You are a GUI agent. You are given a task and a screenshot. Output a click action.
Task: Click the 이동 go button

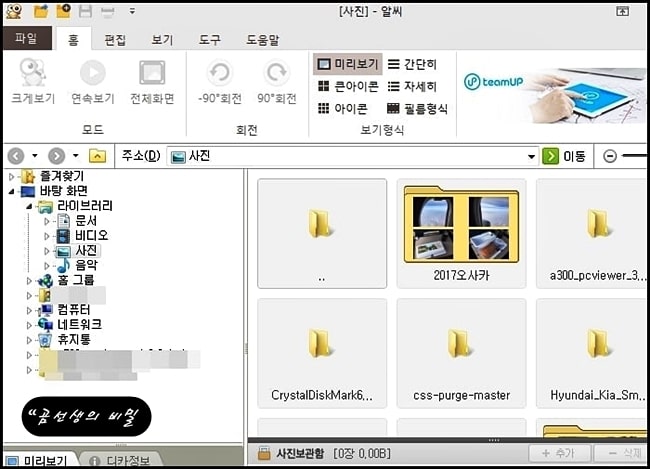(564, 156)
